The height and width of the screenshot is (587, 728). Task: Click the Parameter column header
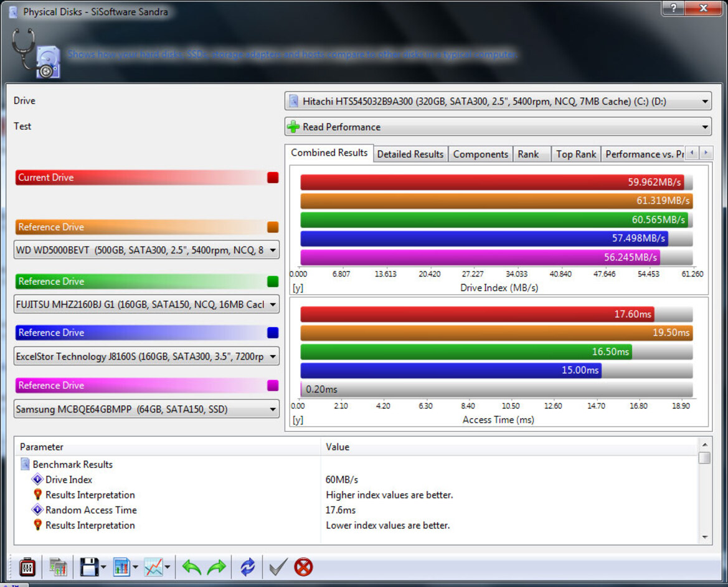click(168, 447)
